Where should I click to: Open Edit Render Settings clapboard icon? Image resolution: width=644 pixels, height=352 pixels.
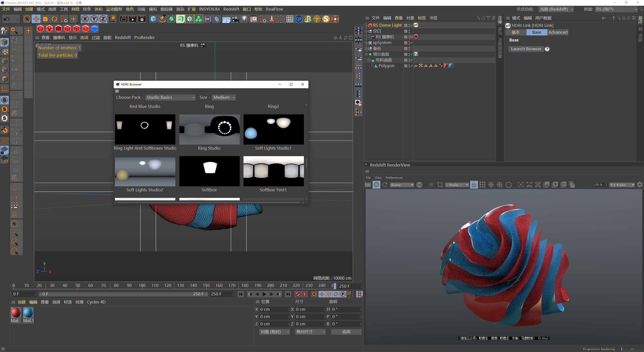[142, 19]
